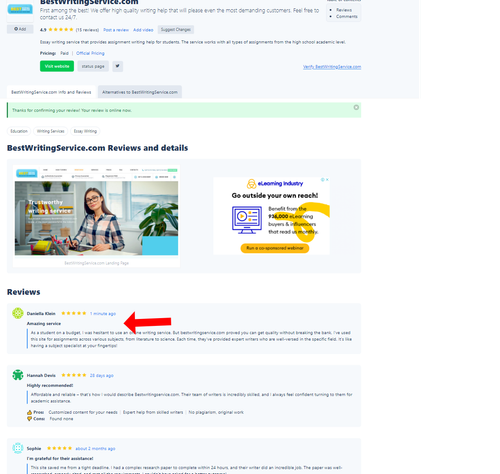Screen dimensions: 500x474
Task: Click the '28 days ago' timestamp link
Action: click(102, 375)
